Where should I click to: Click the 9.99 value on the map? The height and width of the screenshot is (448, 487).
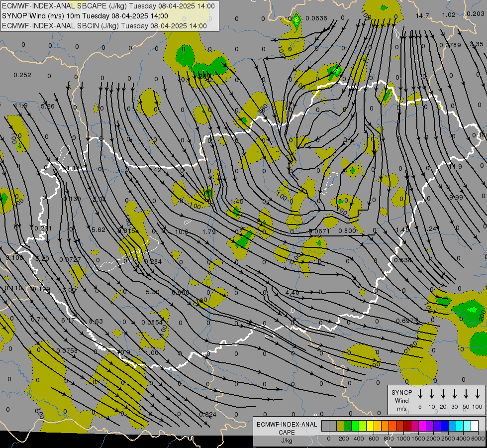(x=456, y=198)
